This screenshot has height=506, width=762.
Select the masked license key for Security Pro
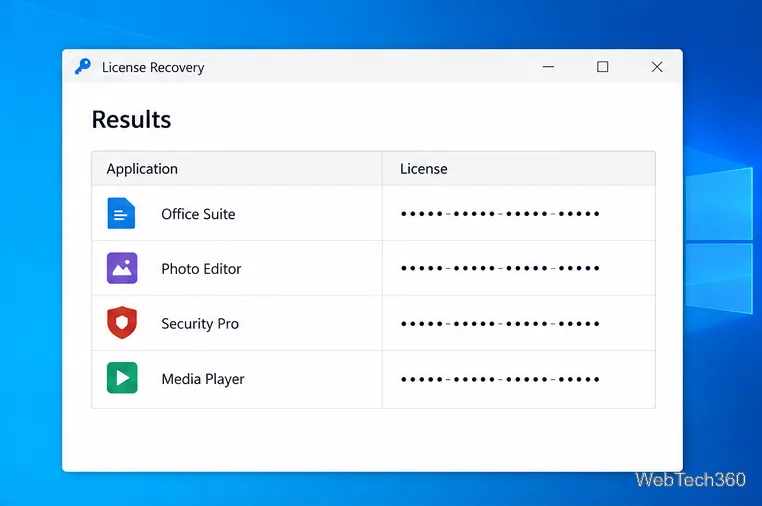pyautogui.click(x=500, y=324)
